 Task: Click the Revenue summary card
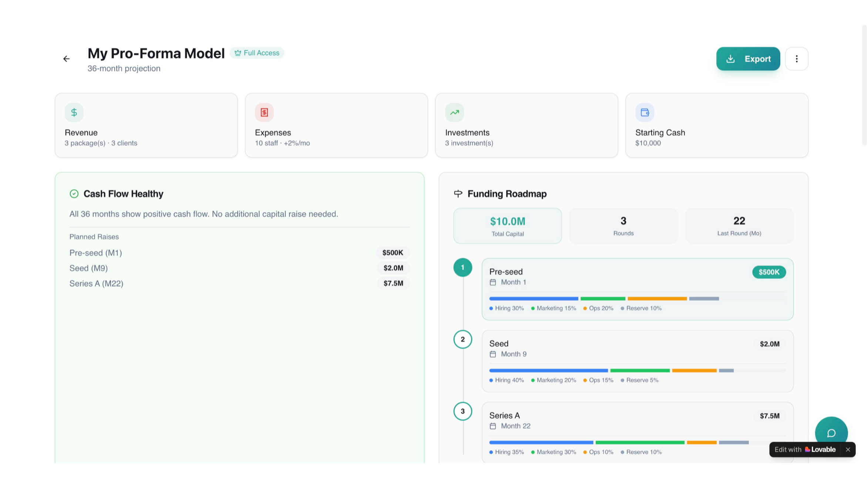pyautogui.click(x=146, y=125)
